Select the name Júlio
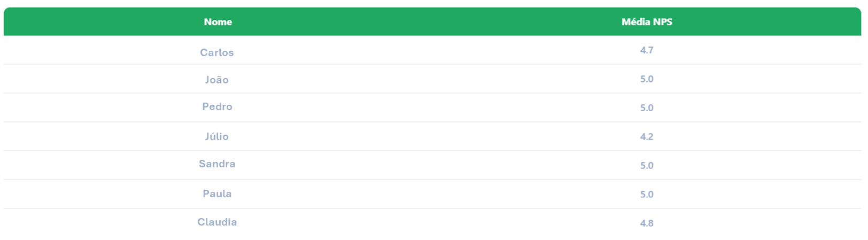Screen dimensions: 868x240 pos(217,136)
